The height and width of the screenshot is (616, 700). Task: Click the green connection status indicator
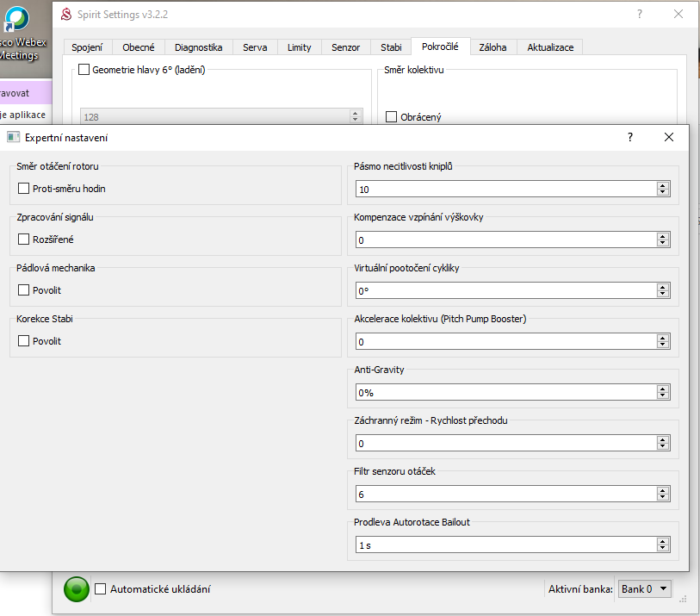point(77,589)
